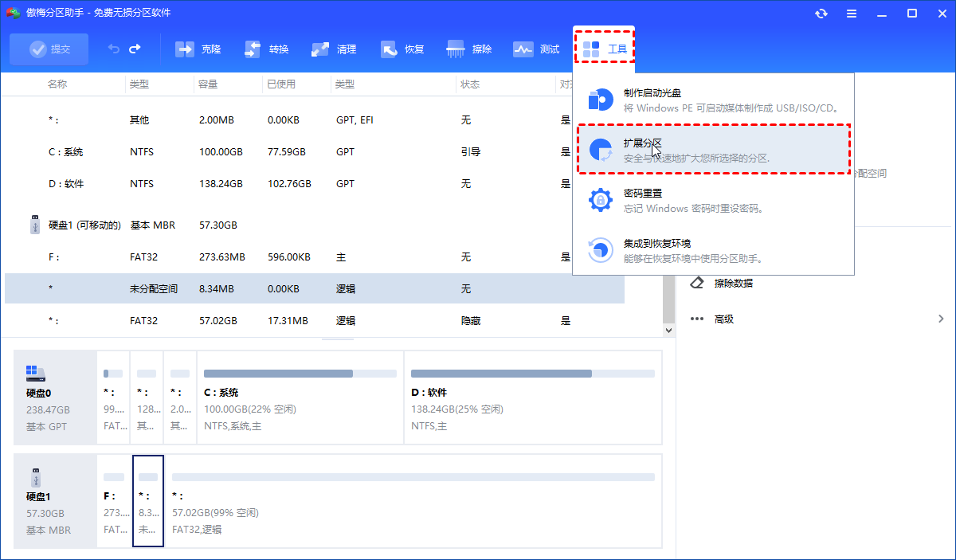Viewport: 956px width, 560px height.
Task: Click the Wipe (擦除) toolbar icon
Action: pos(469,49)
